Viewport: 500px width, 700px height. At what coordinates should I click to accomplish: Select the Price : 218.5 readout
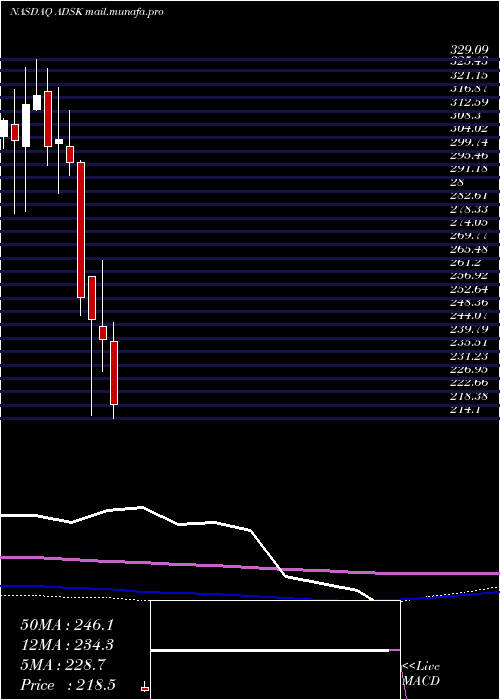(68, 685)
